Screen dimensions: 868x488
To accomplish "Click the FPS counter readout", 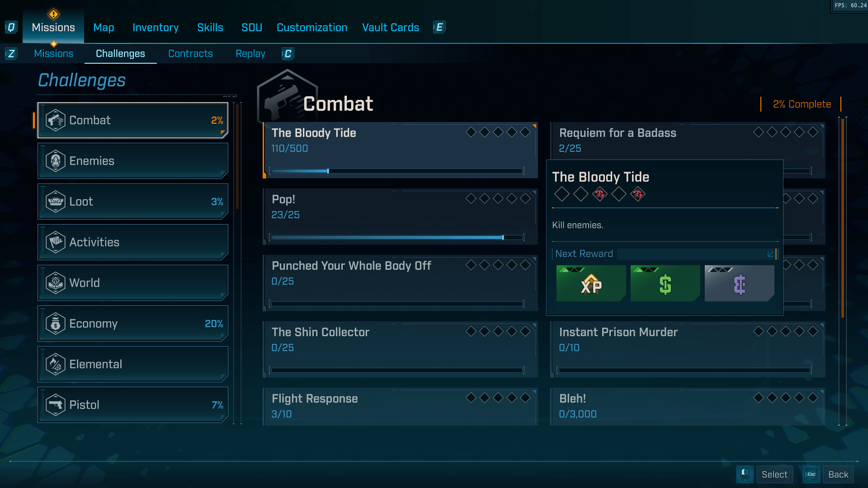I will (x=850, y=5).
